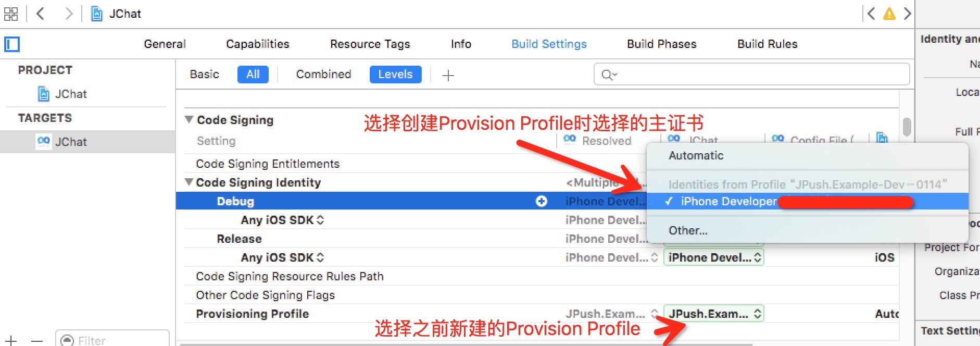Toggle the Levels view button

pyautogui.click(x=396, y=75)
